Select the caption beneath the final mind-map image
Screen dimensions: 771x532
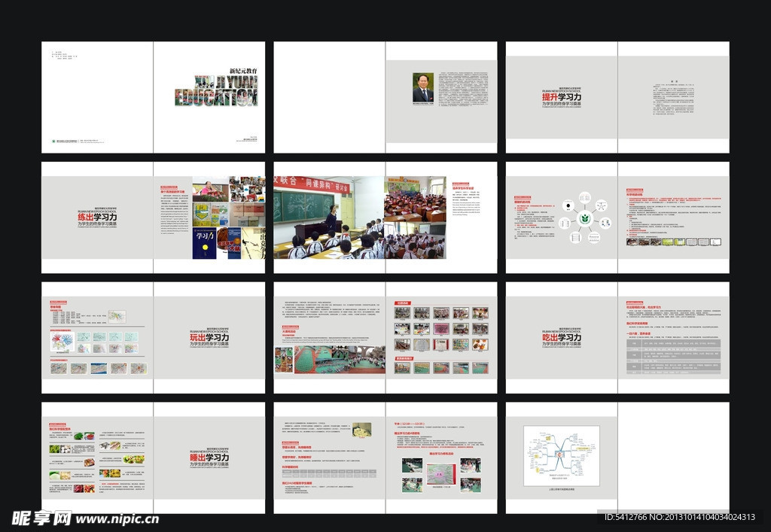[x=562, y=489]
